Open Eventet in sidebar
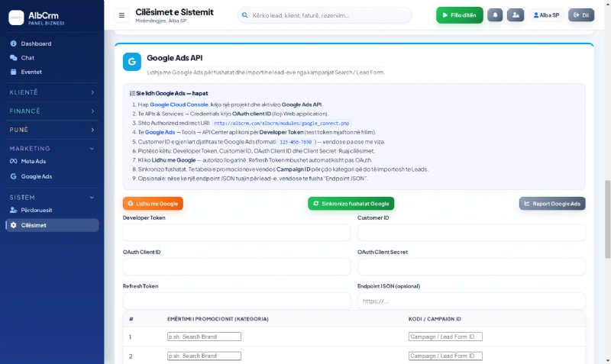 pyautogui.click(x=52, y=72)
